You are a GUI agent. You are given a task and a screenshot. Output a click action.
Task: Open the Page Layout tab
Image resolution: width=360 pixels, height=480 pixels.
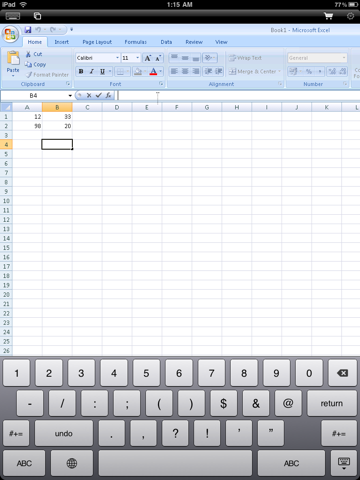(x=97, y=42)
